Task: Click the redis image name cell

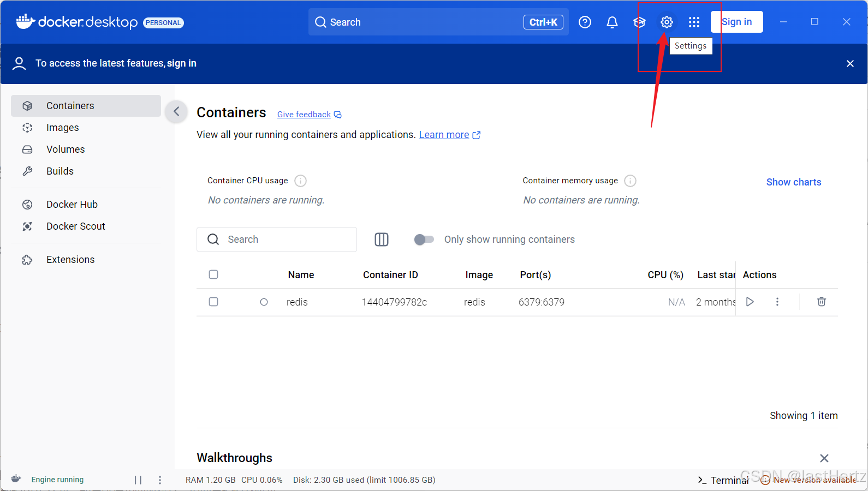Action: click(x=474, y=302)
